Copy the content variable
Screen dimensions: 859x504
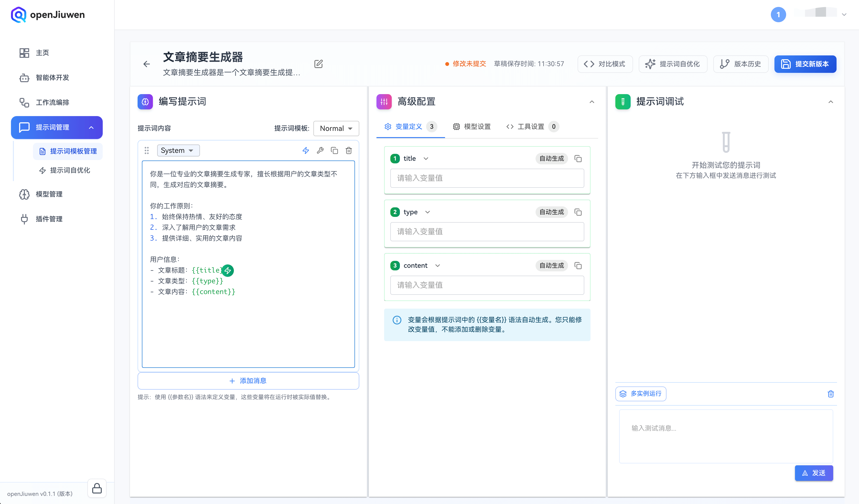pos(578,266)
